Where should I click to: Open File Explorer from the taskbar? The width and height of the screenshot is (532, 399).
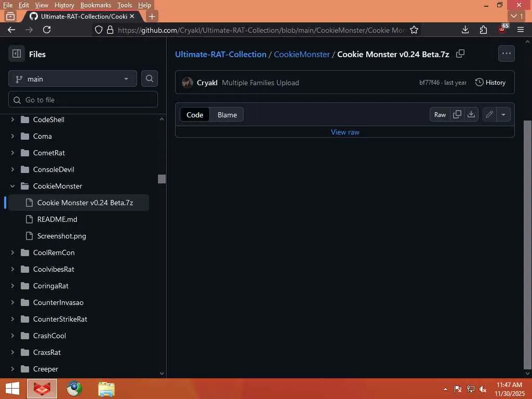pos(106,389)
